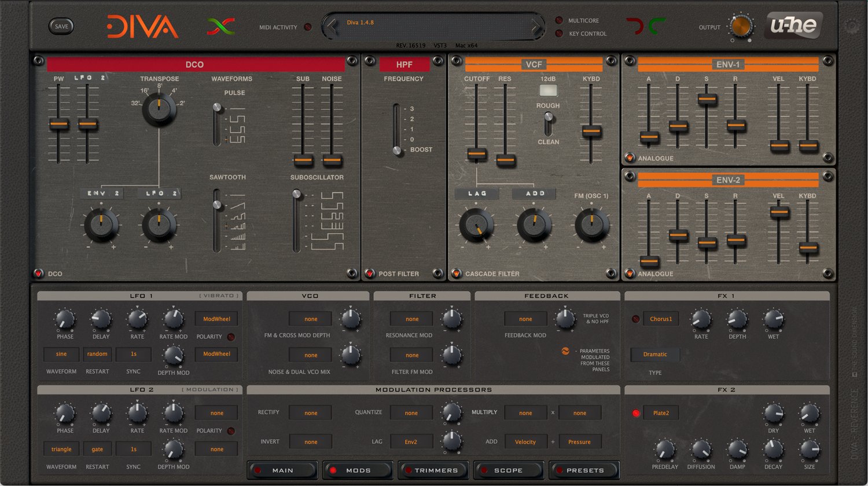This screenshot has height=486, width=868.
Task: Toggle the KEY CONTROL LED
Action: [x=559, y=34]
